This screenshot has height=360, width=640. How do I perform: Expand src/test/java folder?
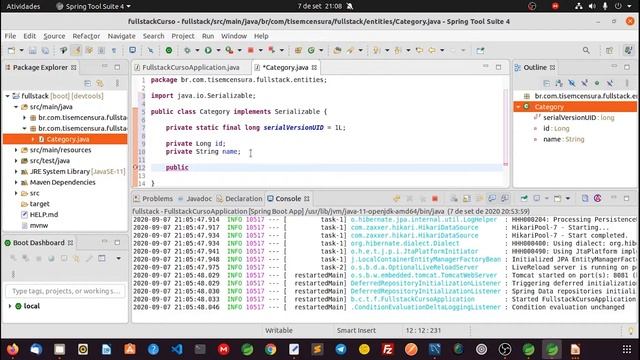click(x=16, y=161)
